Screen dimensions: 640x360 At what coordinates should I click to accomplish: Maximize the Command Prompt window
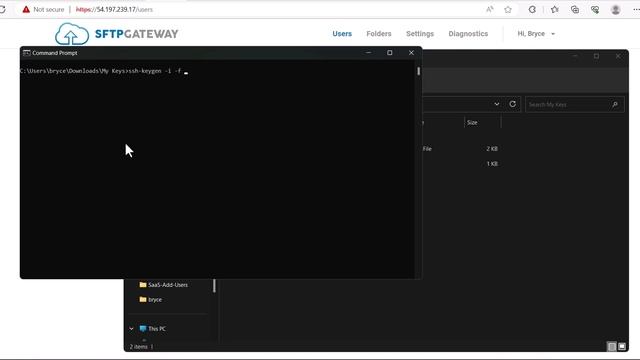(390, 53)
